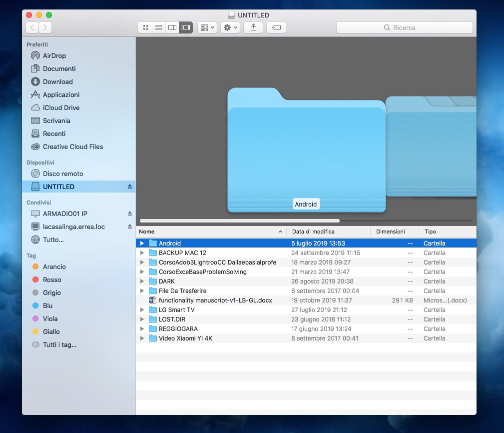Select the Blu tag in sidebar
Viewport: 504px width, 433px height.
pyautogui.click(x=47, y=305)
